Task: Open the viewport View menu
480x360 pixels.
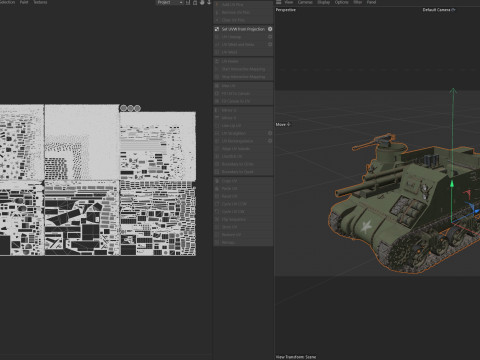Action: point(289,2)
